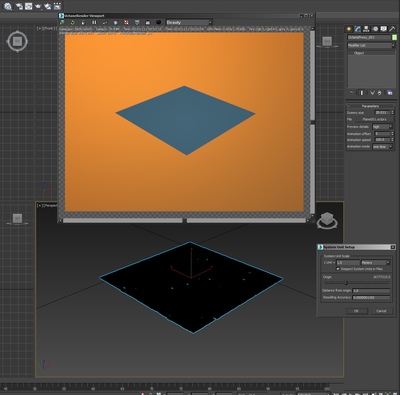Click the green object color swatch
Screen dimensions: 400x395
coord(394,37)
